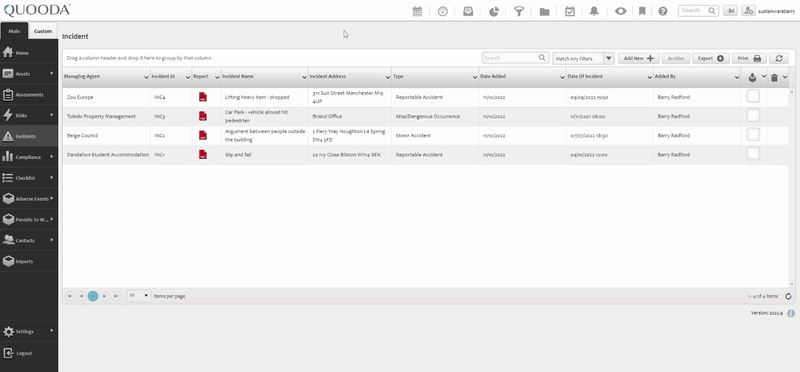800x372 pixels.
Task: Go to next page in pager
Action: [105, 296]
